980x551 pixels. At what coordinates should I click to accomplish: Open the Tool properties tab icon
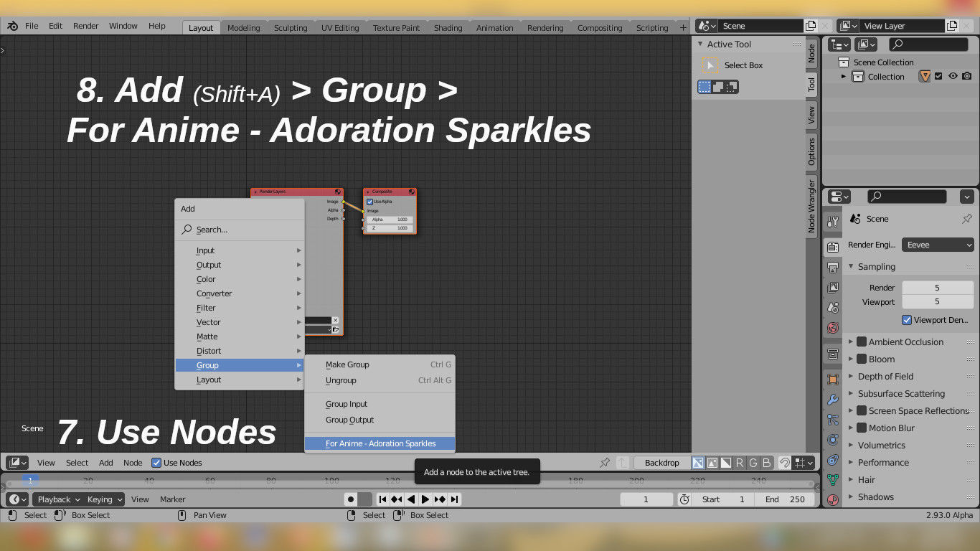832,222
